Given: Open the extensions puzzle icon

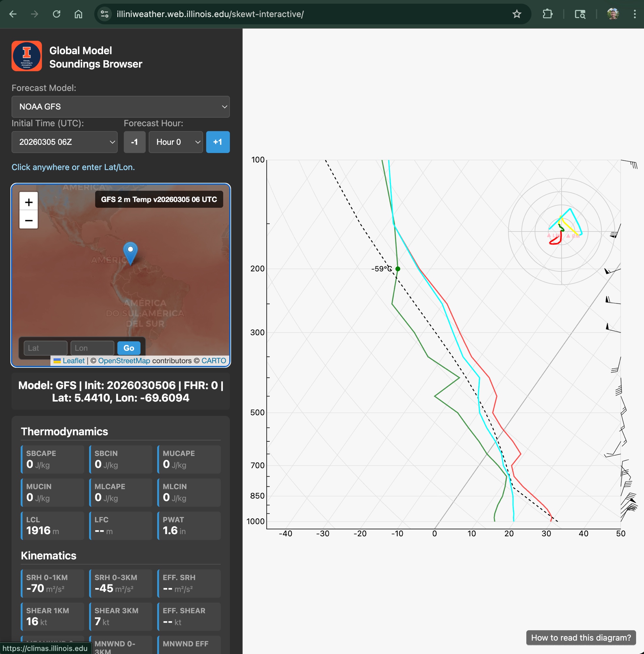Looking at the screenshot, I should coord(547,14).
